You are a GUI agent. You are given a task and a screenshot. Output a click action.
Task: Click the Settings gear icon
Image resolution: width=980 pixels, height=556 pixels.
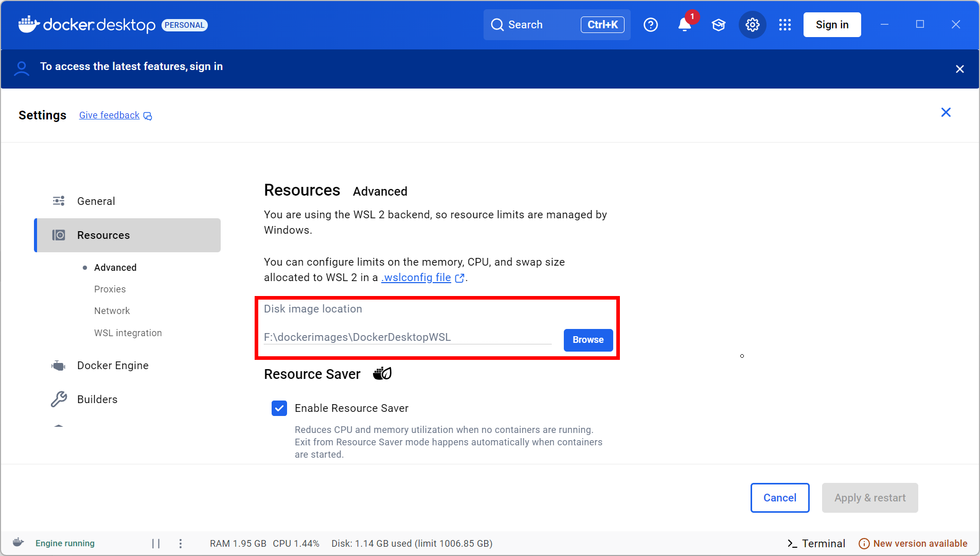tap(753, 25)
